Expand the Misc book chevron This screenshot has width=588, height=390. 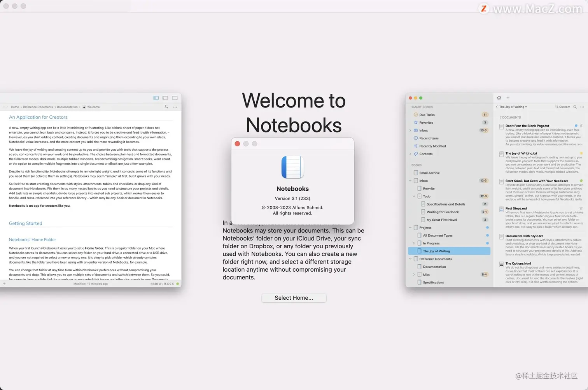(414, 274)
